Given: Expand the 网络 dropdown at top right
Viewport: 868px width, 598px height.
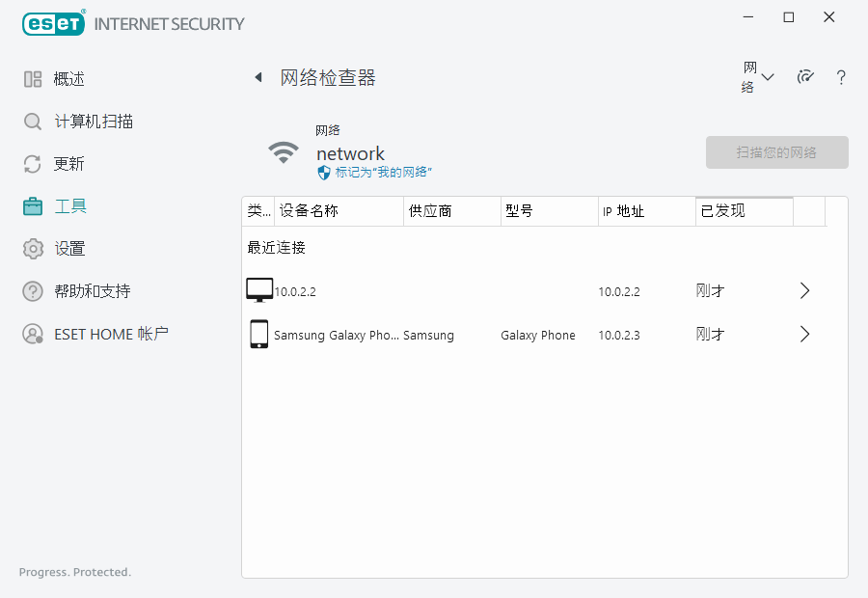Looking at the screenshot, I should tap(758, 77).
